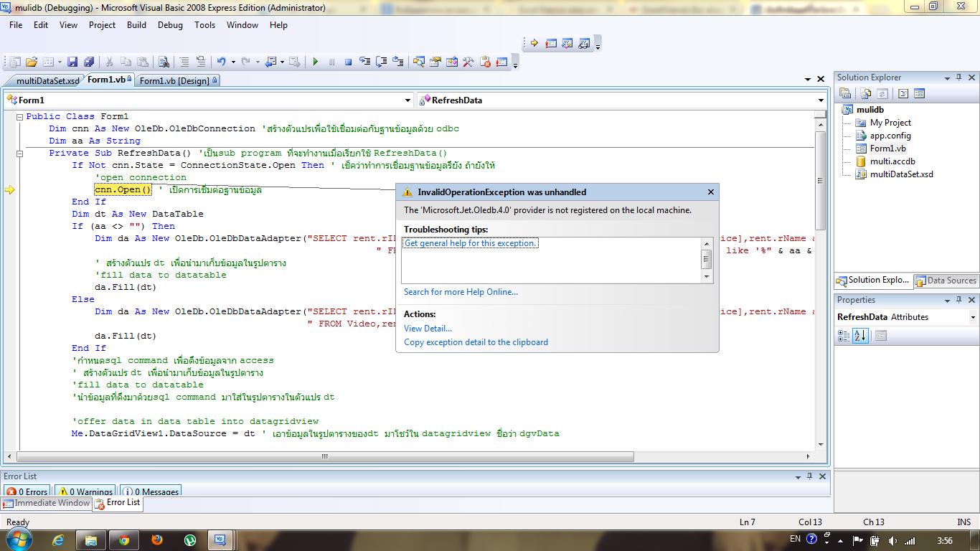Click View Code icon in Solution Explorer
The width and height of the screenshot is (980, 551).
tap(904, 93)
